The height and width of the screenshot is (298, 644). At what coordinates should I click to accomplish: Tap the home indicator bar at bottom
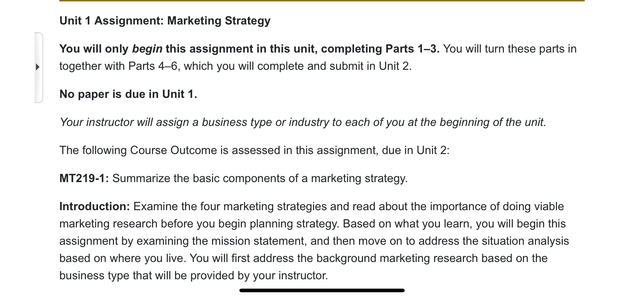point(322,290)
